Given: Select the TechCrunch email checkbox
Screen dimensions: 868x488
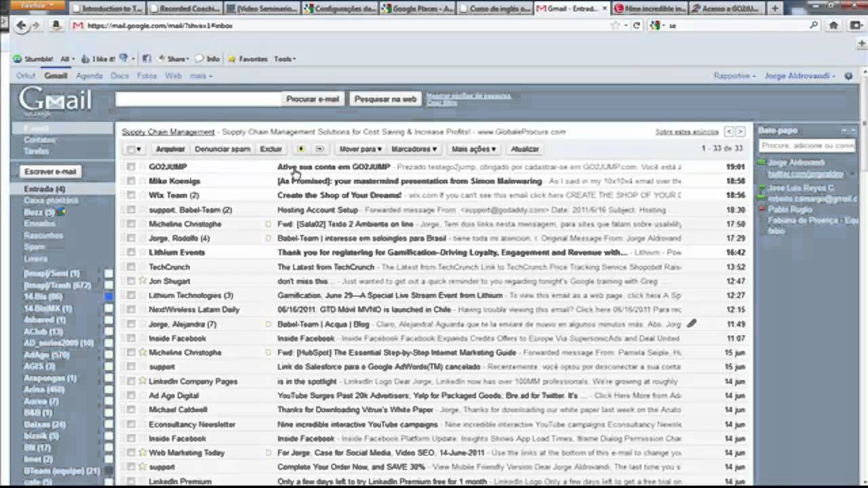Looking at the screenshot, I should click(x=131, y=267).
